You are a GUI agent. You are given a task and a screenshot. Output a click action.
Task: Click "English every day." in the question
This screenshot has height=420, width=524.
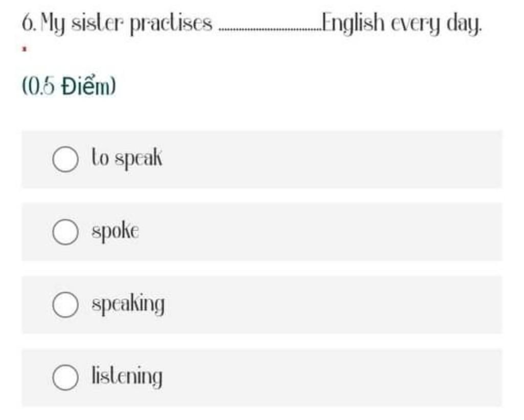click(x=402, y=25)
